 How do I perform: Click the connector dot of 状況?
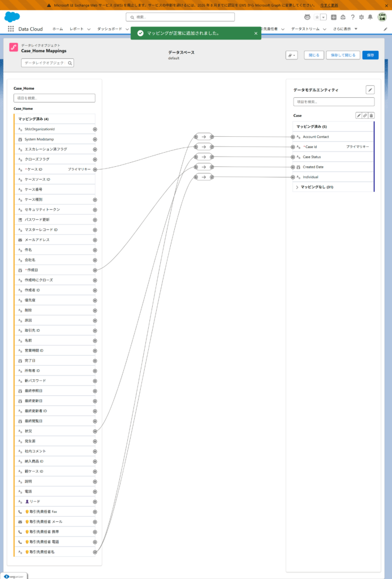(x=95, y=431)
